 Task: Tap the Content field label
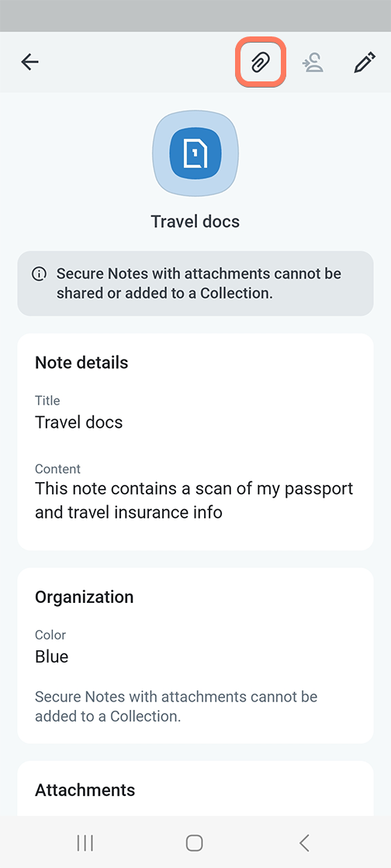(57, 469)
